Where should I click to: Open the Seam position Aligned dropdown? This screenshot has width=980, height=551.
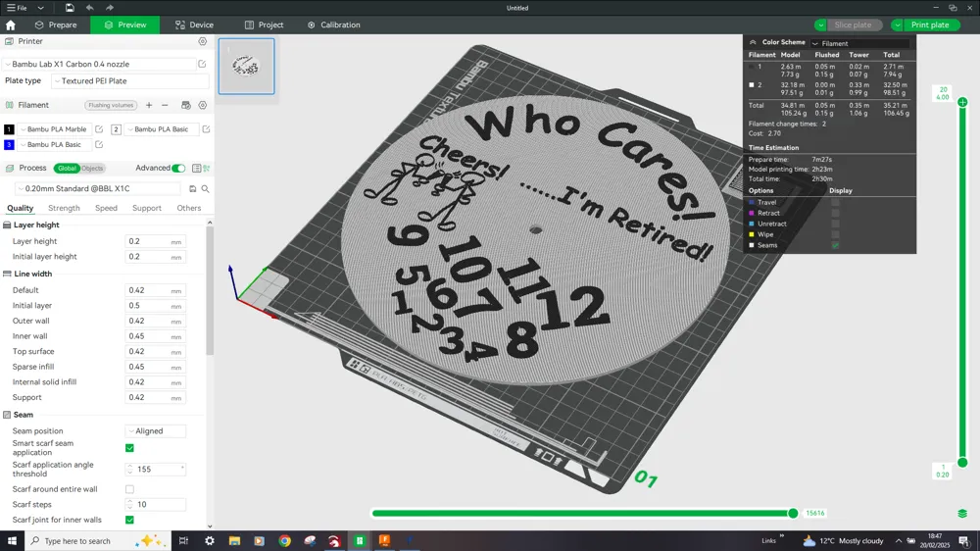click(156, 431)
